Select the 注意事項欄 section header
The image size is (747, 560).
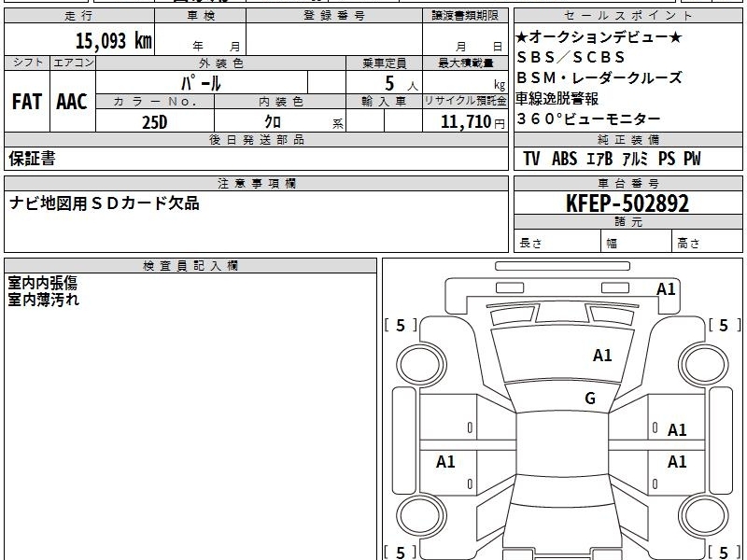256,184
